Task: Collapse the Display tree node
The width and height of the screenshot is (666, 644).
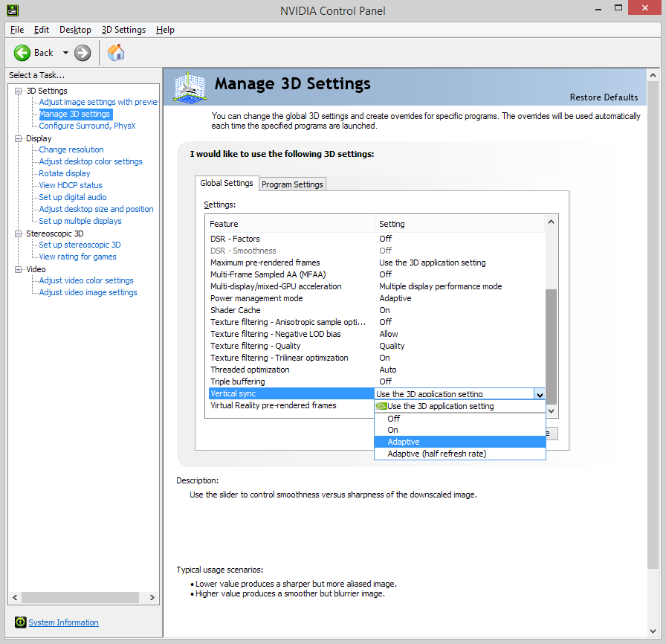Action: [x=19, y=138]
